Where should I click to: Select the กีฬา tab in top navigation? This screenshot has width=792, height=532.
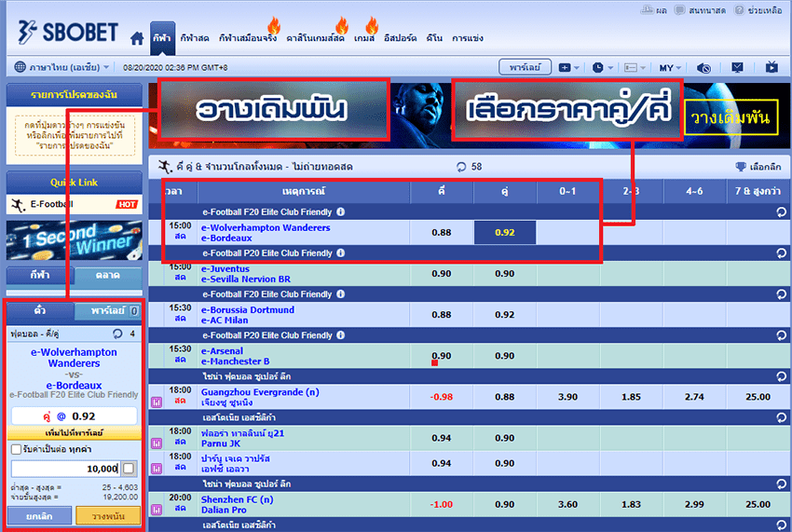pos(162,38)
